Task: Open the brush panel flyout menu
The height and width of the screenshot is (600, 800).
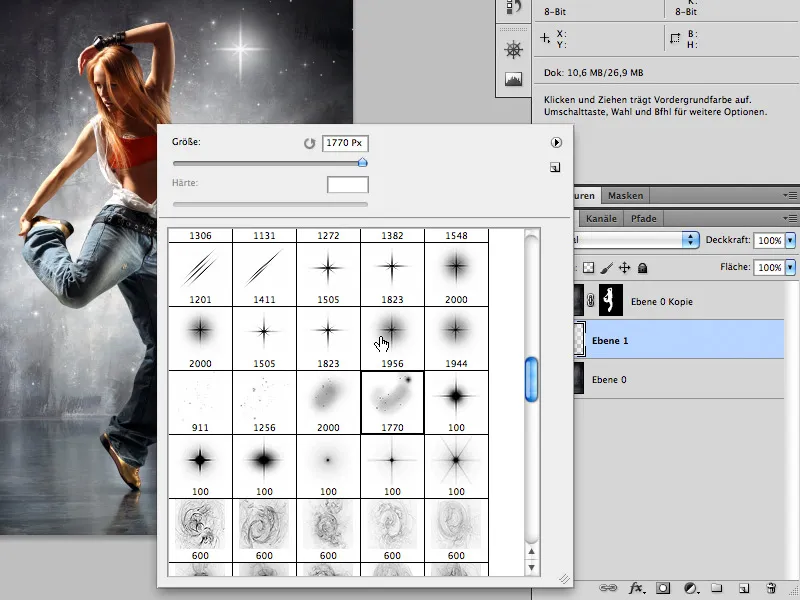Action: 555,140
